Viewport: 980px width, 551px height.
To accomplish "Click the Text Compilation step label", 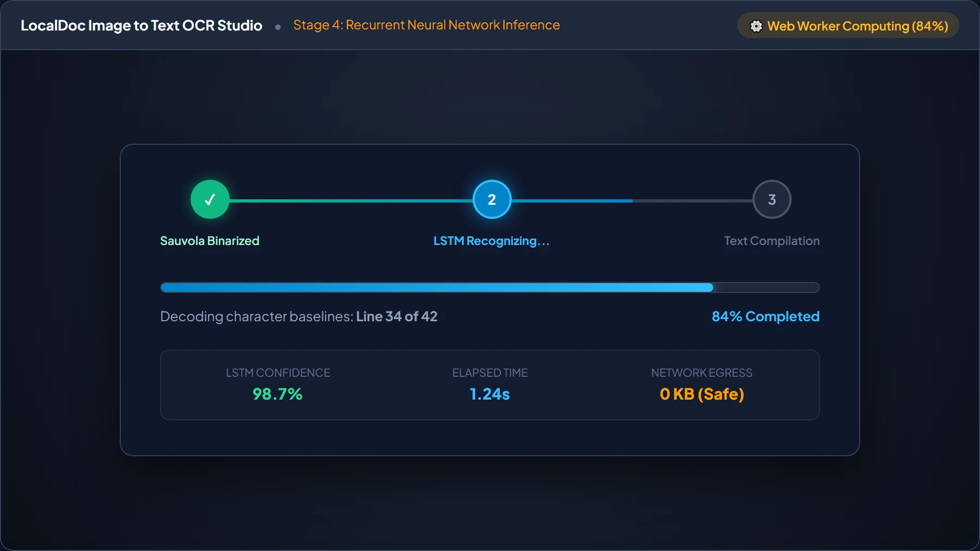I will 771,241.
